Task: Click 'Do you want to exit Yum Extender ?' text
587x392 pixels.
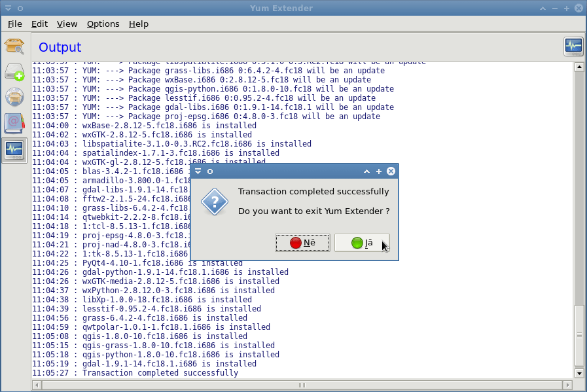Action: [313, 211]
